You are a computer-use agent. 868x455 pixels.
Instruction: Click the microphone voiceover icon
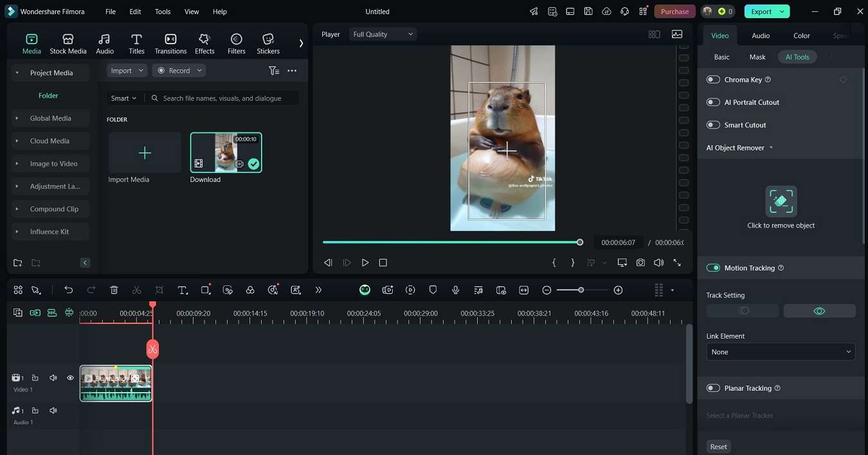pyautogui.click(x=455, y=290)
